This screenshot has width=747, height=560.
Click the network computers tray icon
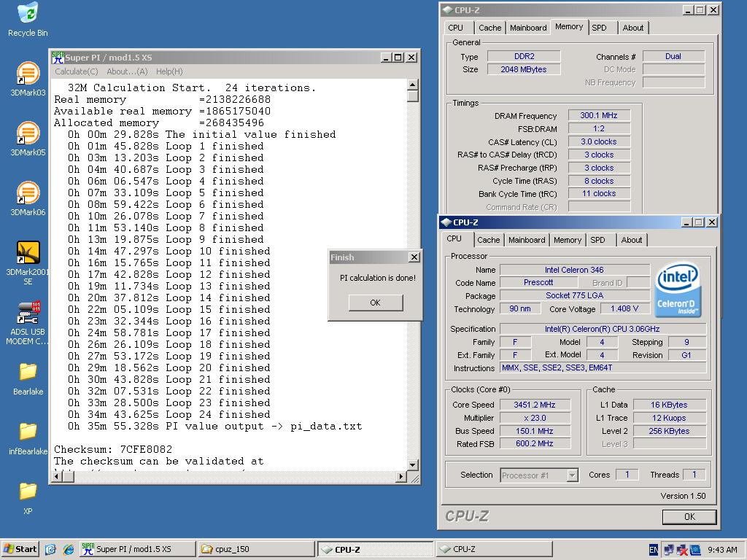click(669, 550)
